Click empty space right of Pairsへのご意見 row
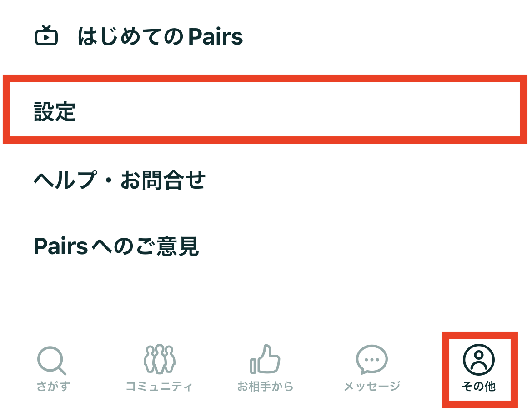 [363, 246]
